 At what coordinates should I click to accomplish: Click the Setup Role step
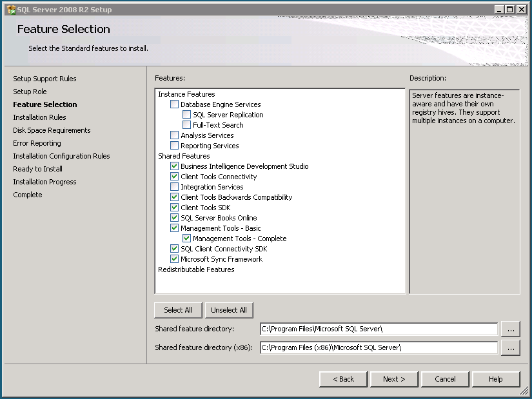pyautogui.click(x=30, y=92)
